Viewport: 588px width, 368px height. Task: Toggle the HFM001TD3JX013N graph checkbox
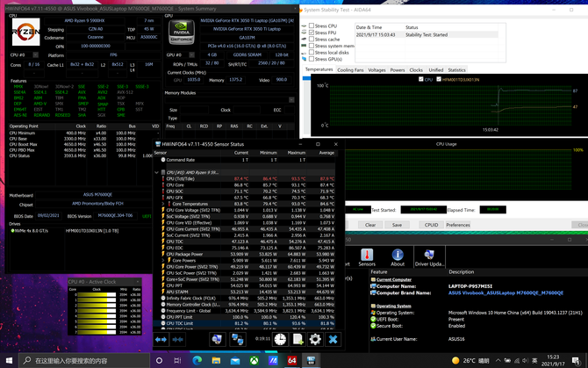click(x=439, y=79)
